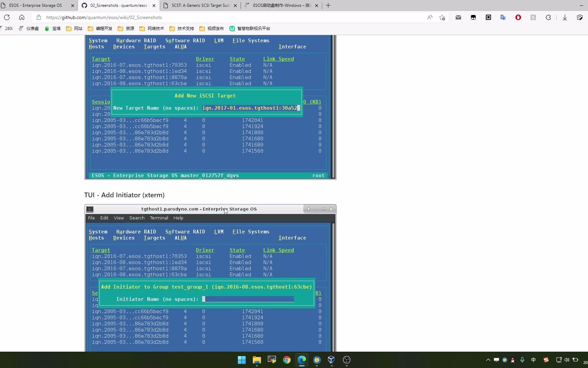Expand the 资源 bookmarks folder
The height and width of the screenshot is (368, 588).
126,29
